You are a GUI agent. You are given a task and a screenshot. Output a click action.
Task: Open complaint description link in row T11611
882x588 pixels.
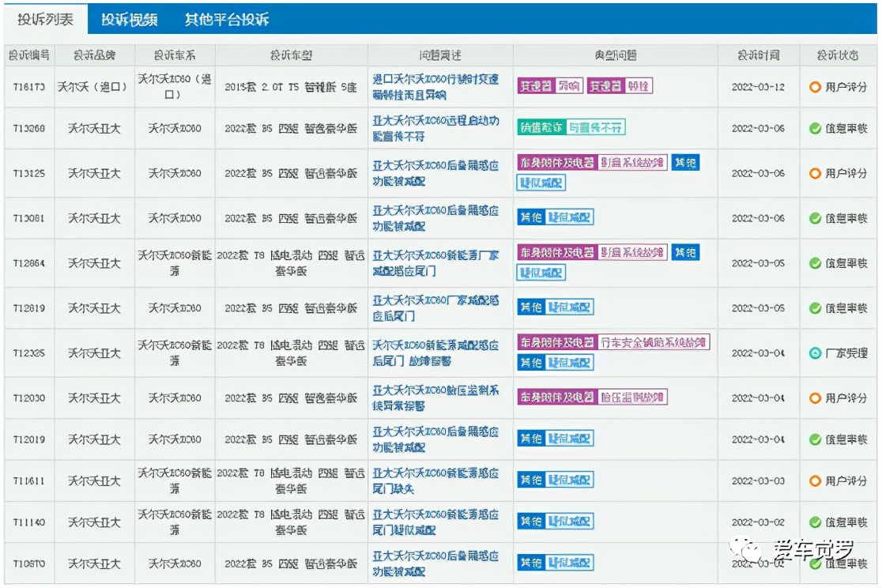[435, 481]
